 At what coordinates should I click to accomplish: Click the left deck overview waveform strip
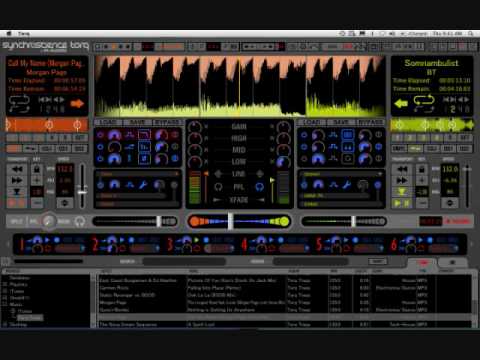pyautogui.click(x=47, y=125)
